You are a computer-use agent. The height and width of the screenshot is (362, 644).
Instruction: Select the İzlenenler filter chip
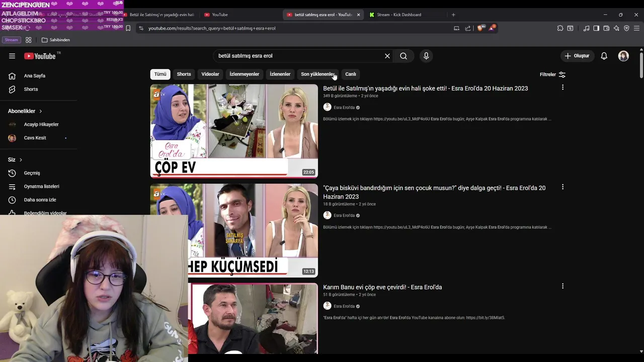280,74
